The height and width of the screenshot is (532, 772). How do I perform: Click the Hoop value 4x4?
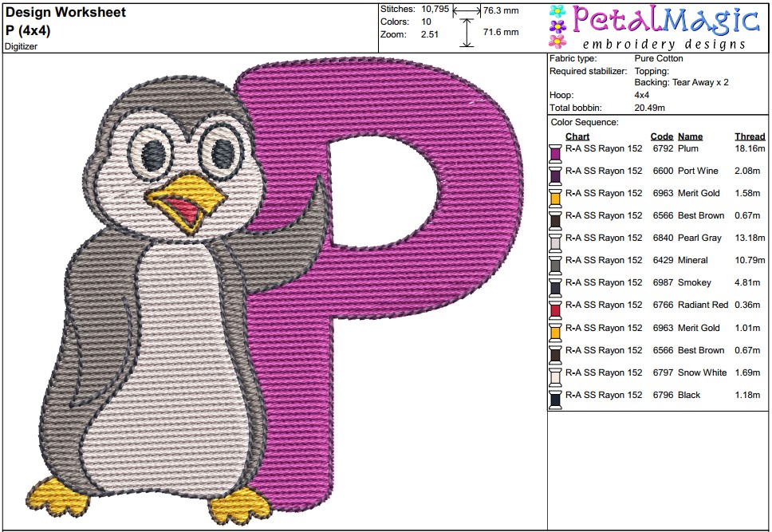point(641,95)
